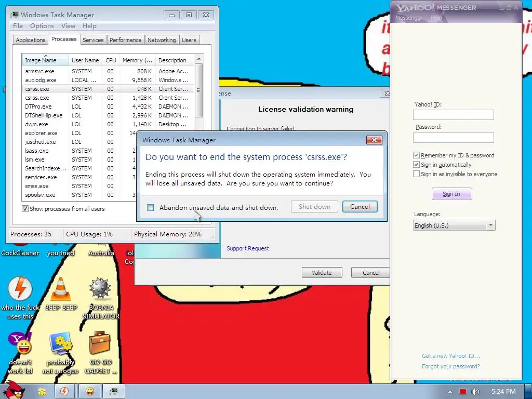Click Validate in the license warning window
Screen dimensions: 532x399
point(322,272)
